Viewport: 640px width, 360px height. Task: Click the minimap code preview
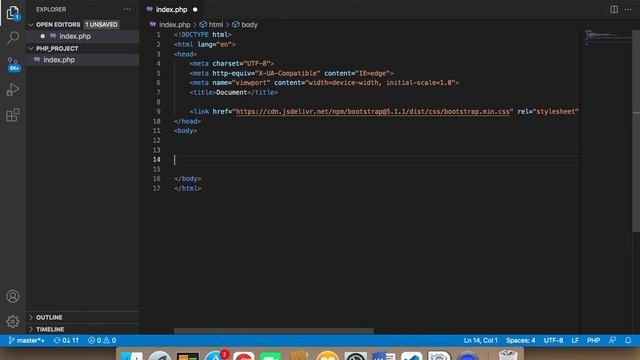click(607, 37)
